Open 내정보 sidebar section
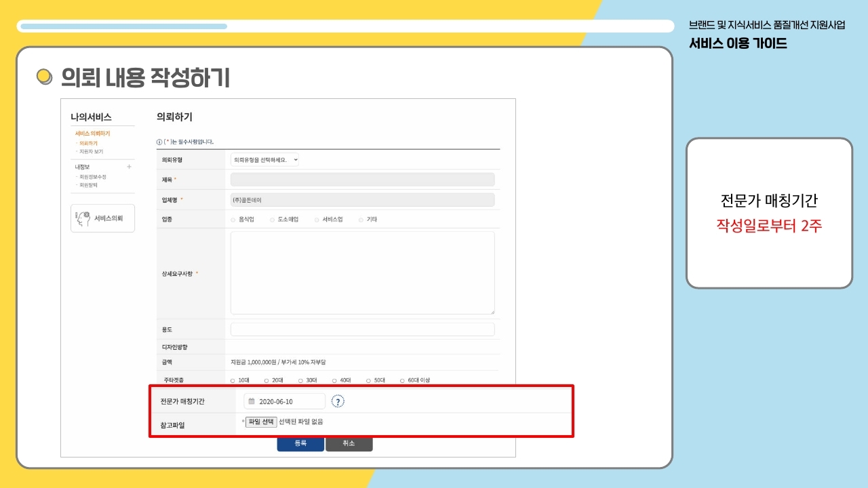The image size is (868, 488). (x=82, y=166)
